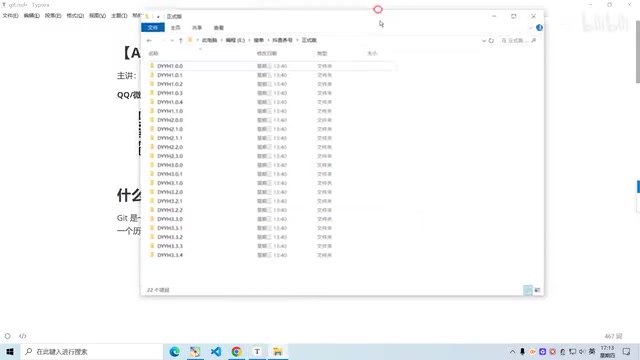Select the DYYH3.0.0 folder
Screen dimensions: 640x360
(x=170, y=165)
